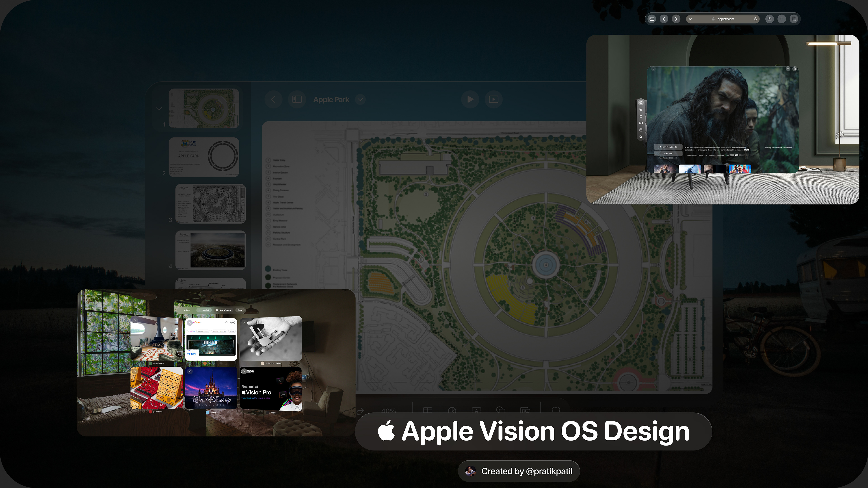
Task: Select slide 2 Apple Park title thumbnail
Action: [x=203, y=157]
